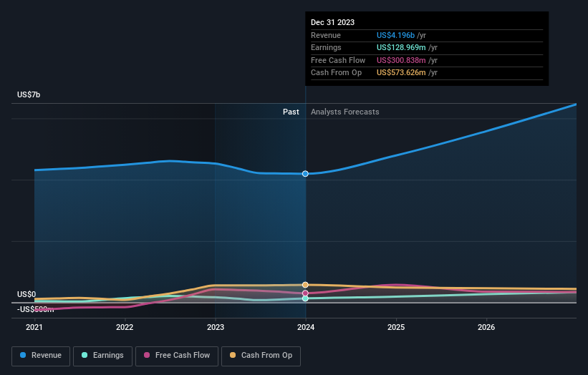Click the Cash From Op label in tooltip

point(337,73)
